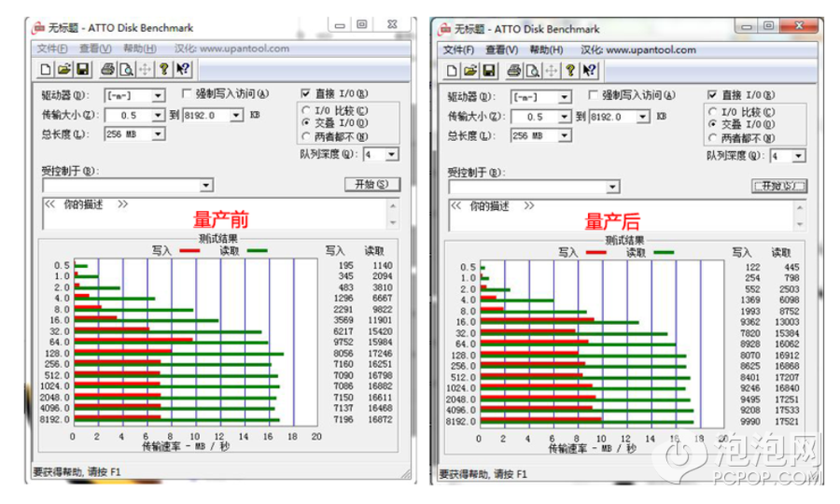Open 8192.0 transfer size dropdown, right window

pos(643,117)
